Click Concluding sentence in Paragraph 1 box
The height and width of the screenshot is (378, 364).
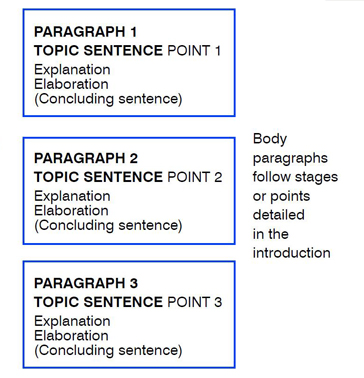pos(108,99)
